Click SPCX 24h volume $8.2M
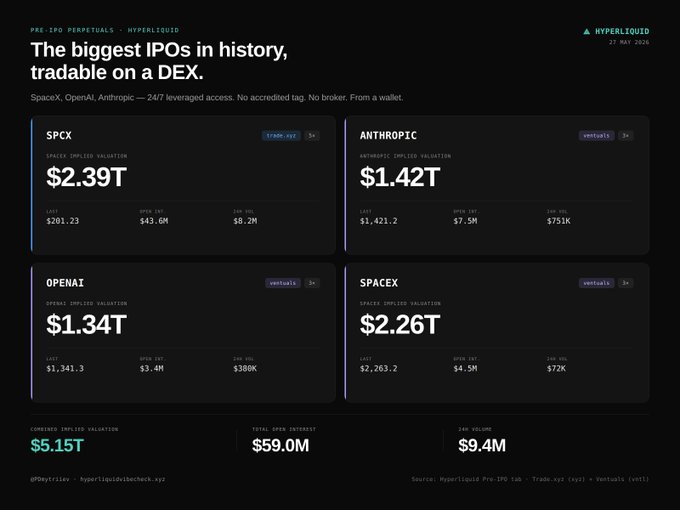This screenshot has height=510, width=680. [x=245, y=221]
